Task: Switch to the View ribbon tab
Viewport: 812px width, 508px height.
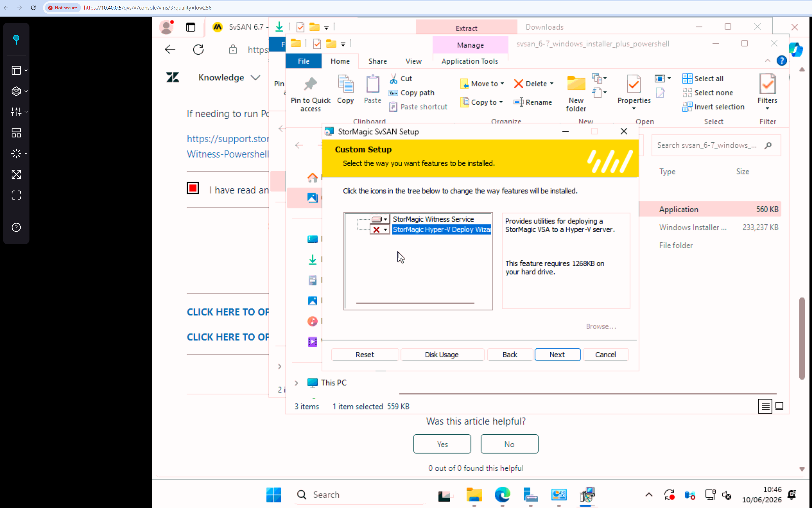Action: pos(413,61)
